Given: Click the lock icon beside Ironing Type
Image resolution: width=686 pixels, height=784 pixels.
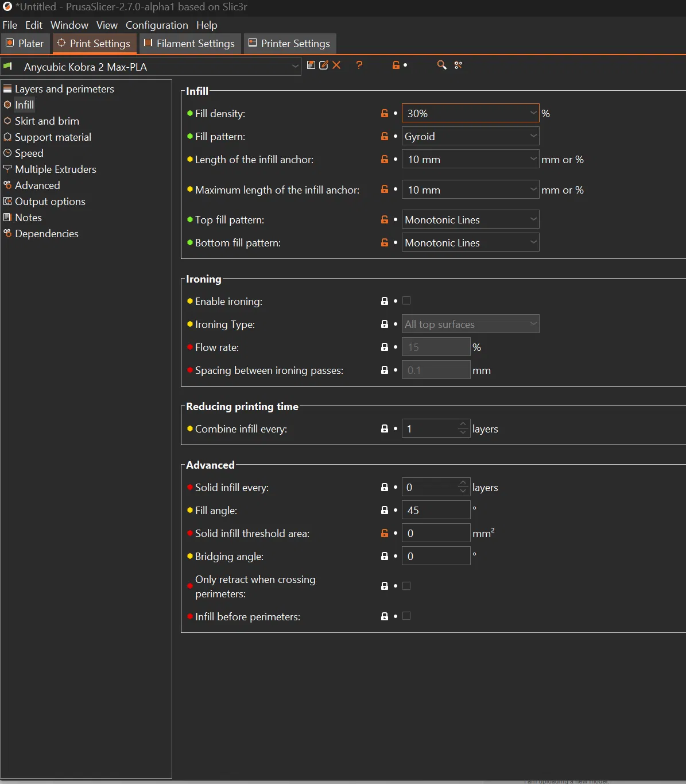Looking at the screenshot, I should coord(385,324).
